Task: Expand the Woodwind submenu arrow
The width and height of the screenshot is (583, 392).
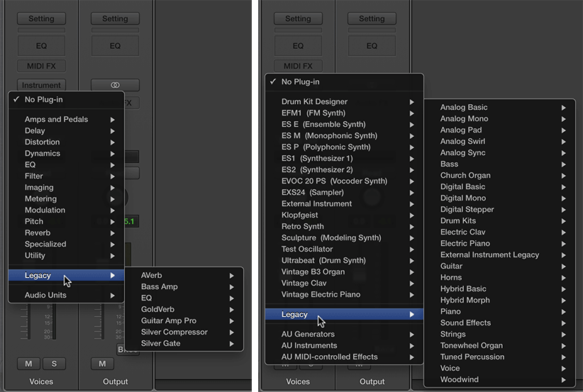Action: [x=563, y=380]
